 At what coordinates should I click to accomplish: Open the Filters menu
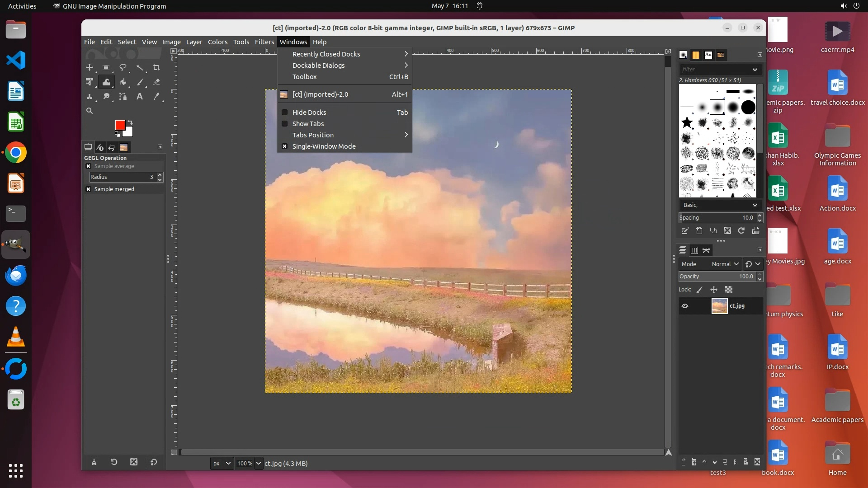tap(264, 42)
